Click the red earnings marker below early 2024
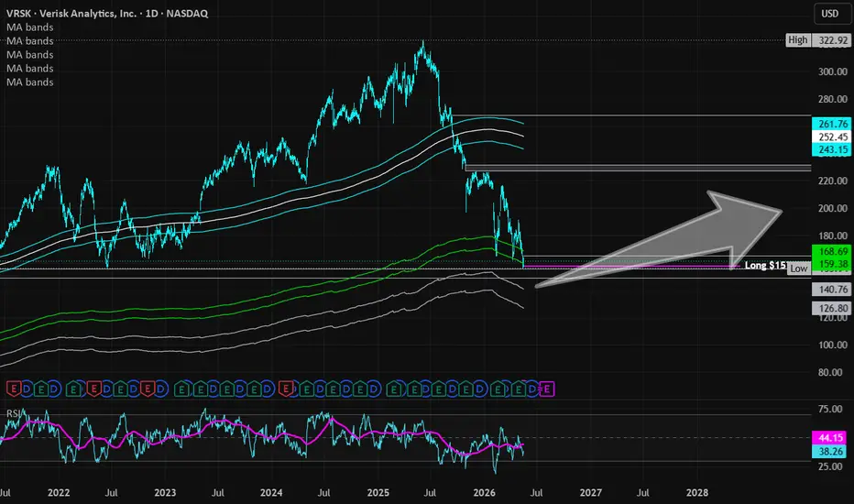 click(x=285, y=389)
